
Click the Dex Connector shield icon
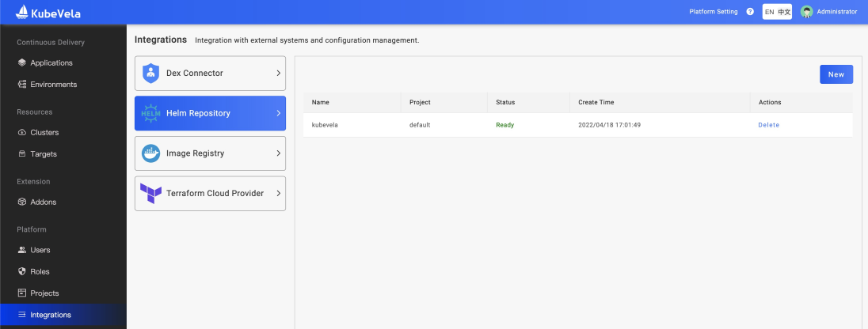tap(150, 74)
